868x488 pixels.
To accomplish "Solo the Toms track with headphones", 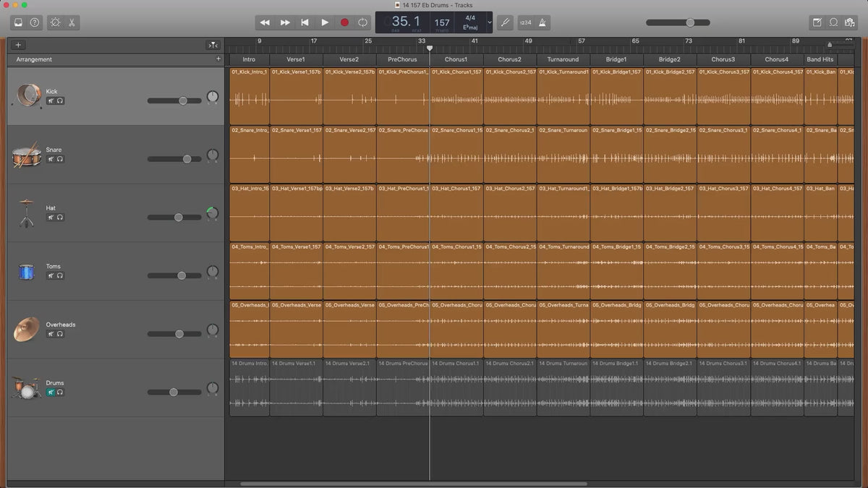I will [60, 275].
